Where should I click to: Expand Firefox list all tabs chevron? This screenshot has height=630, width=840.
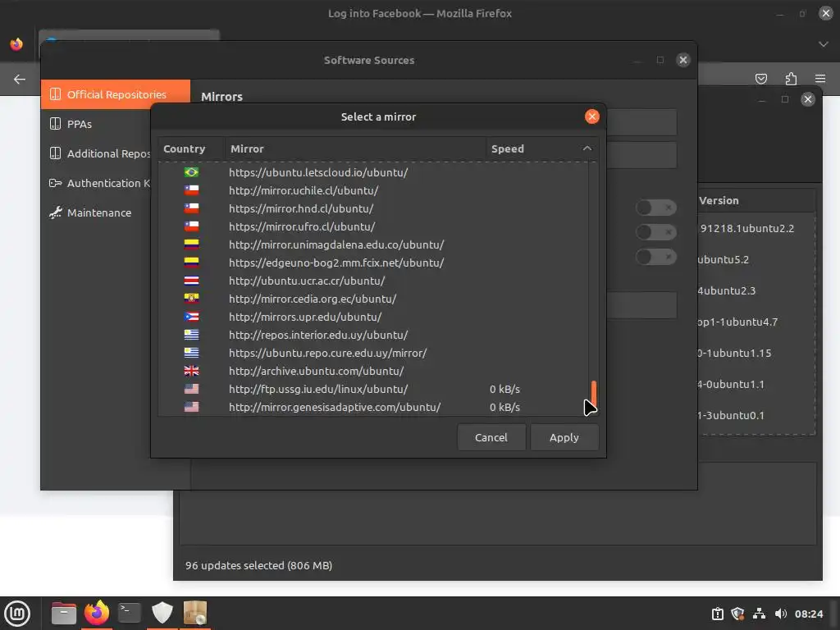(x=824, y=44)
